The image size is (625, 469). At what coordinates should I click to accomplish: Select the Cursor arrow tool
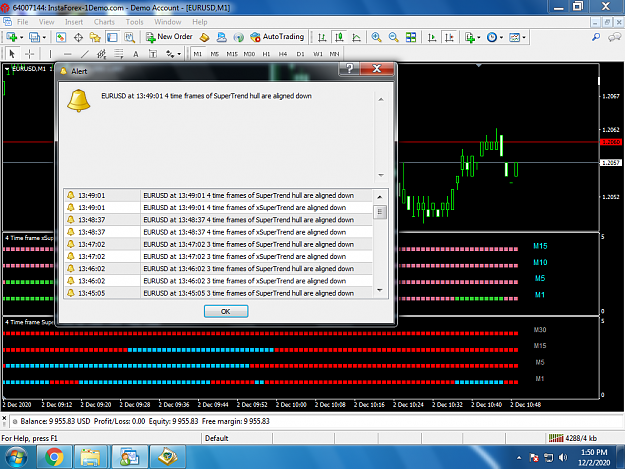pyautogui.click(x=12, y=54)
